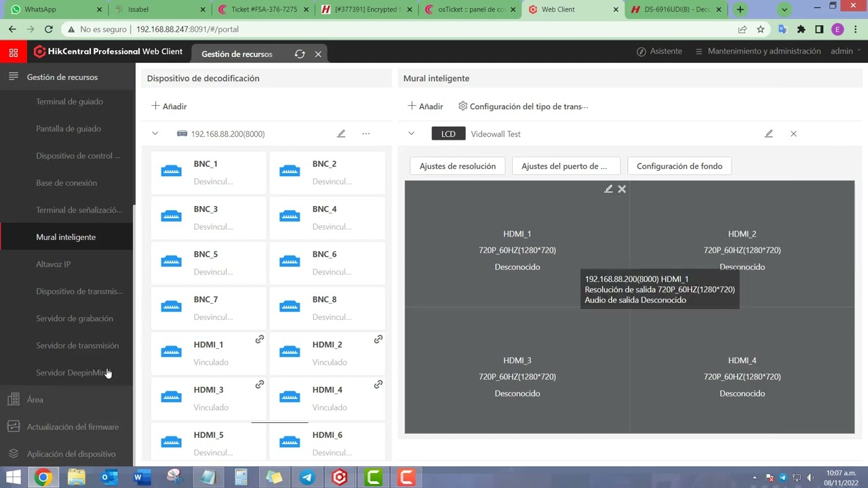Select Terminal de señalización item
868x488 pixels.
click(79, 210)
